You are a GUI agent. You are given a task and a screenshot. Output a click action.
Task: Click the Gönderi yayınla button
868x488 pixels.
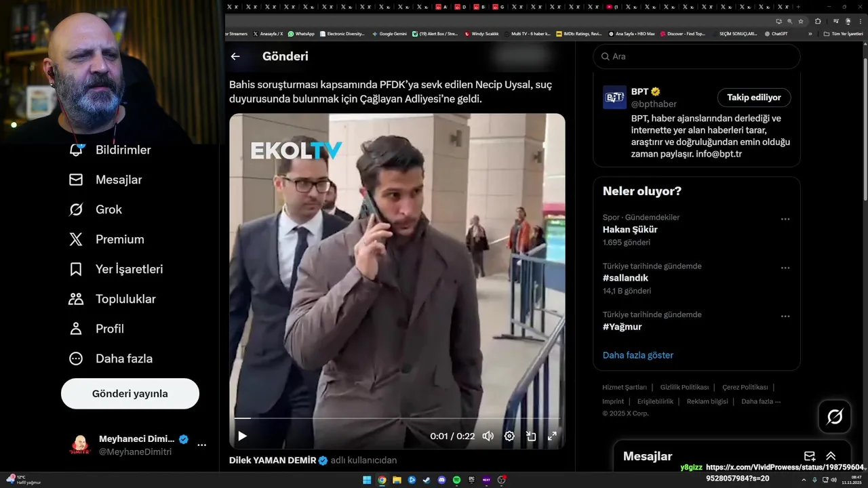point(130,394)
